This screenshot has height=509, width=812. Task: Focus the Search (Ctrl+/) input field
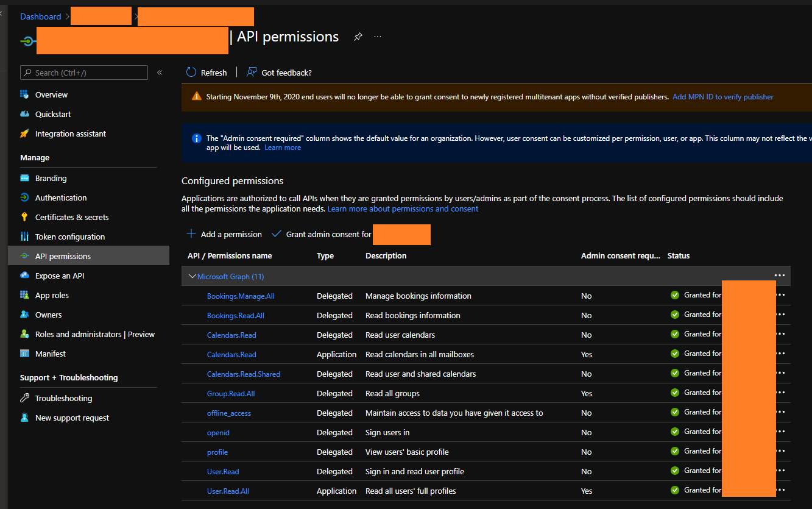pyautogui.click(x=84, y=73)
